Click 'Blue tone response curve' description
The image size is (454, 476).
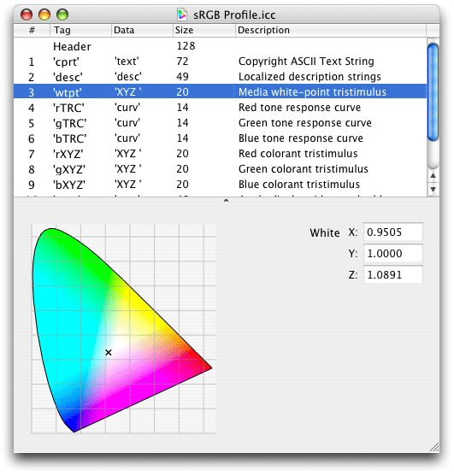(x=301, y=138)
